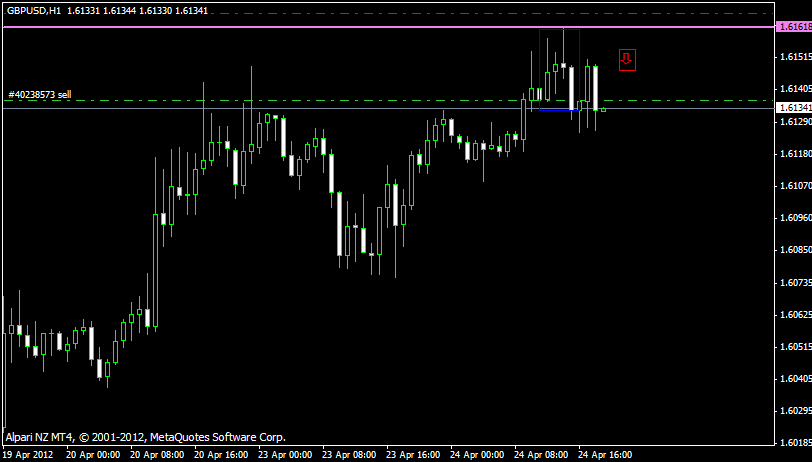Click the 24 Apr 16:00 time axis label
Screen dimensions: 812x462
coord(605,455)
